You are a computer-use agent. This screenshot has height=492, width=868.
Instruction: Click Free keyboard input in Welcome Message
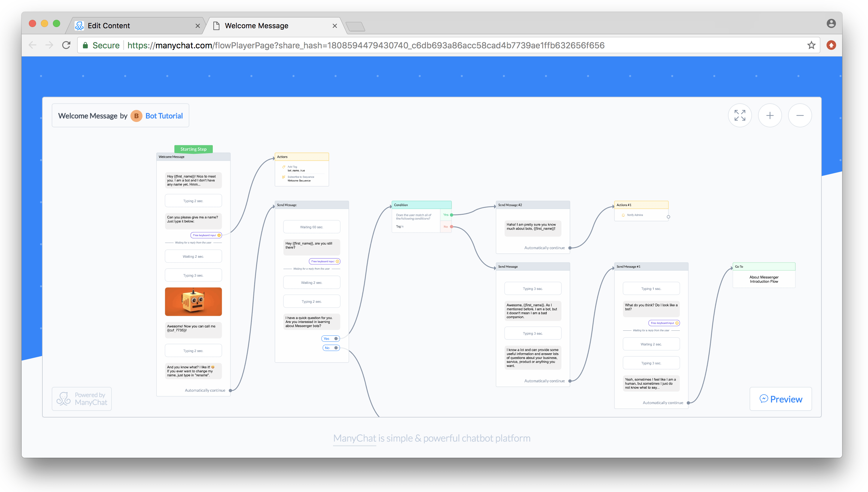(x=206, y=235)
